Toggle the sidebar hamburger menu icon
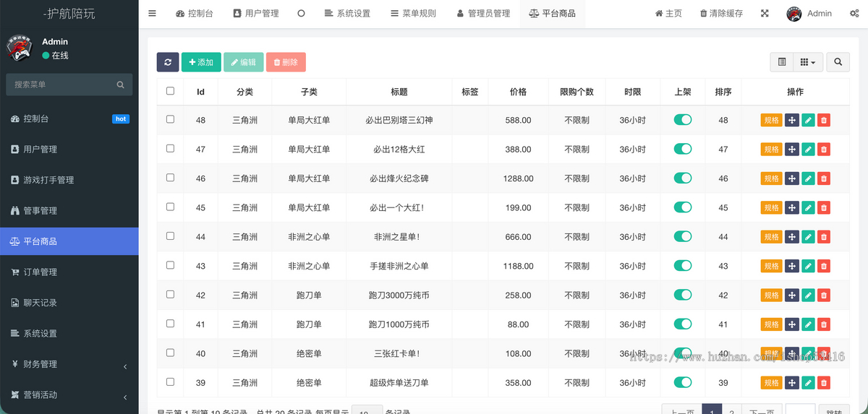Screen dimensions: 868x414 pos(152,13)
